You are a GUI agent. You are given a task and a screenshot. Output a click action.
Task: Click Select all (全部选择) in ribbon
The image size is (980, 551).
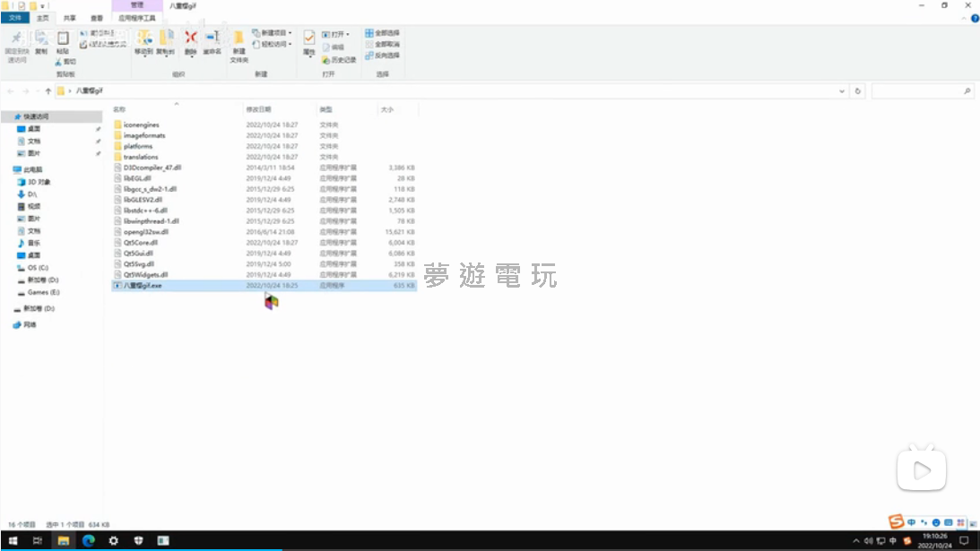pos(383,33)
